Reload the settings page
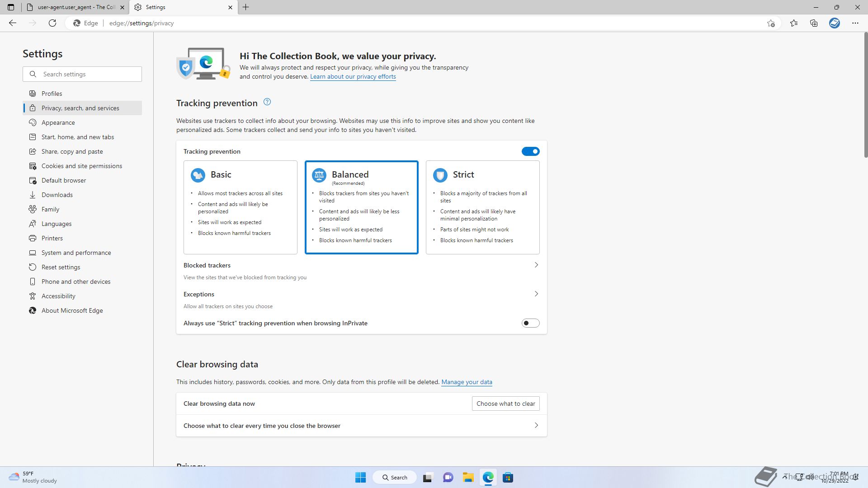 click(x=52, y=23)
